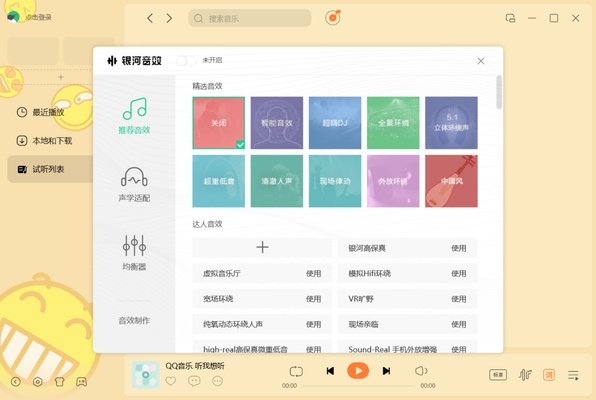Open more options (three dots) in the player
This screenshot has width=596, height=400.
(x=217, y=381)
